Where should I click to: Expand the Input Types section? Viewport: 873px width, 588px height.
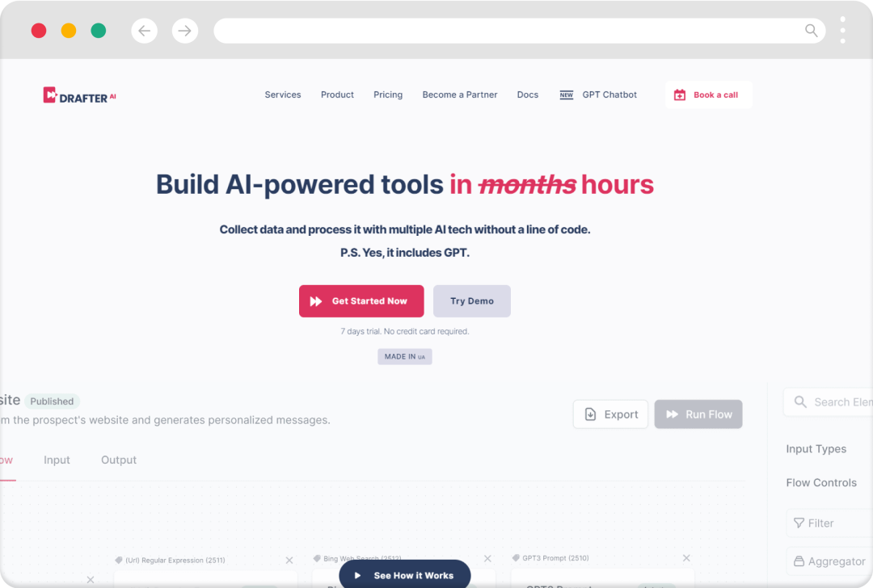pyautogui.click(x=816, y=449)
